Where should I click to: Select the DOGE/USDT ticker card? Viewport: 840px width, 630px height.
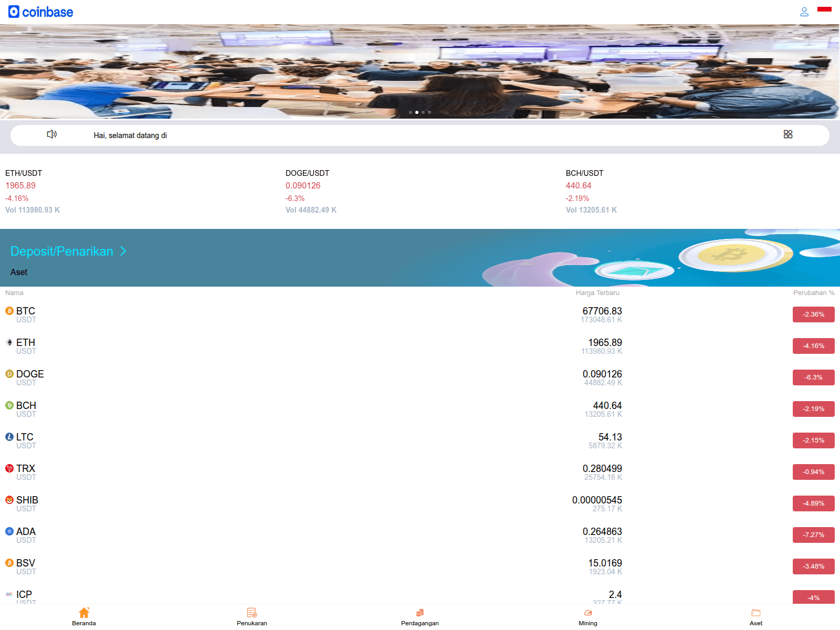pos(311,191)
